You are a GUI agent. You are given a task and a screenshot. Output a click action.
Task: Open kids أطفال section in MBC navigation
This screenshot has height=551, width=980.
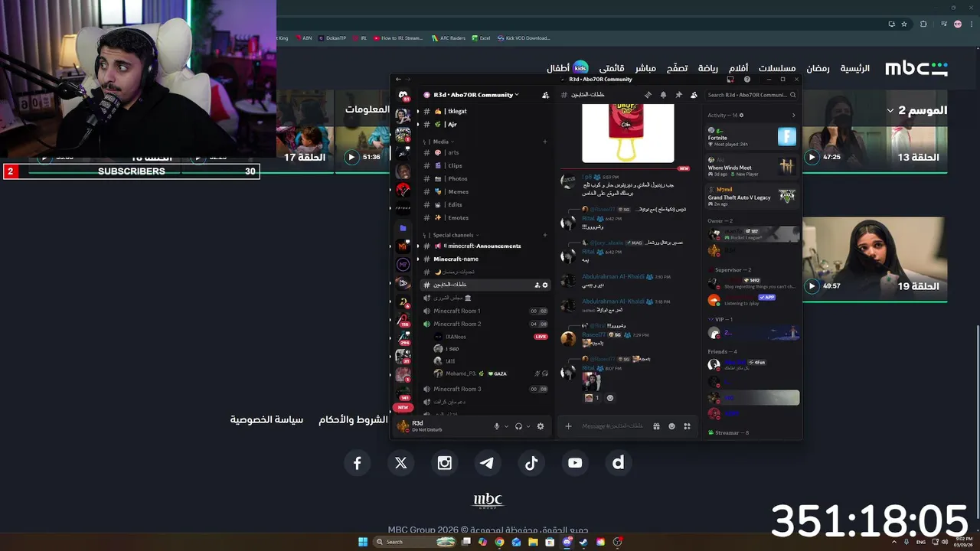[x=567, y=68]
